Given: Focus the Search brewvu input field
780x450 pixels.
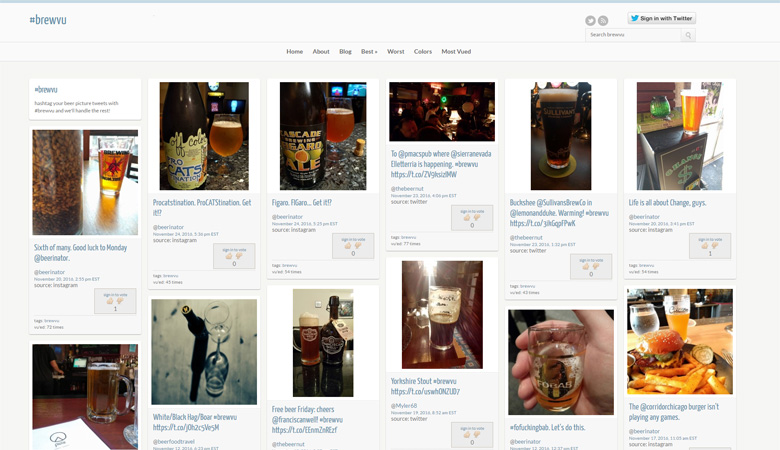Looking at the screenshot, I should (632, 35).
